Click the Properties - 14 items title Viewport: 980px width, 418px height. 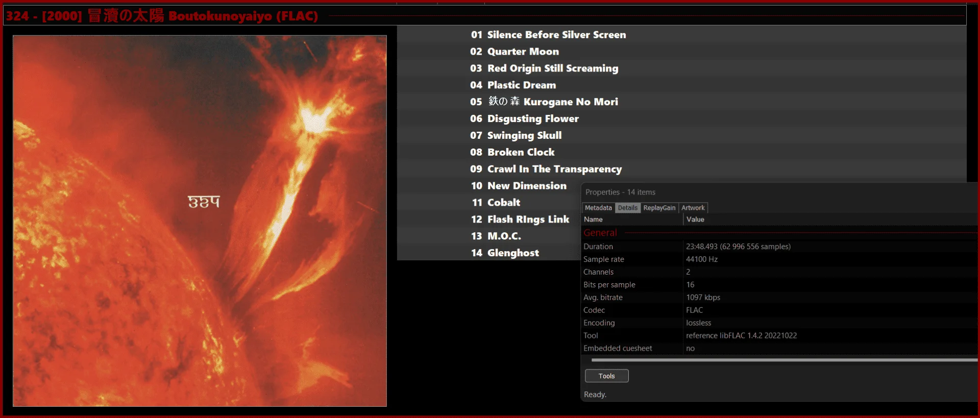620,192
